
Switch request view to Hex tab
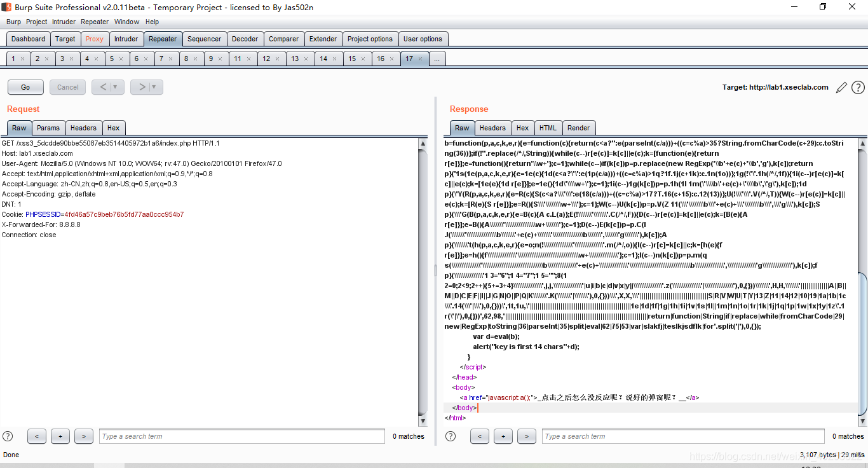click(x=113, y=128)
